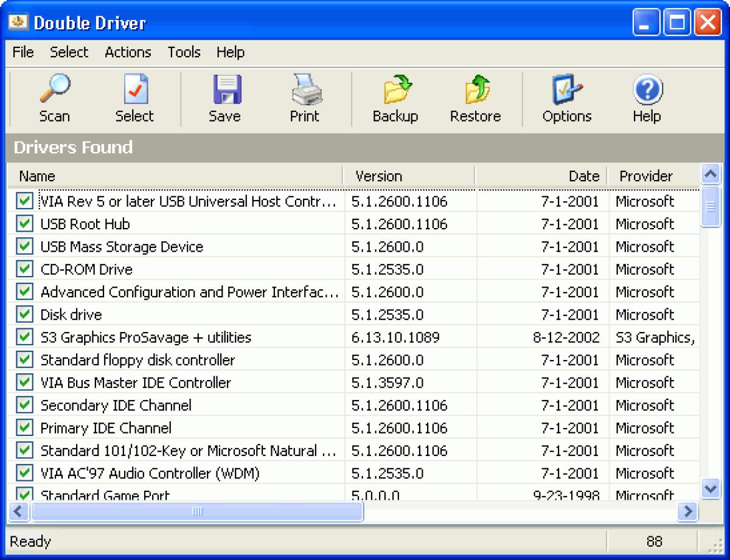Open the Tools menu
The width and height of the screenshot is (730, 560).
tap(184, 53)
